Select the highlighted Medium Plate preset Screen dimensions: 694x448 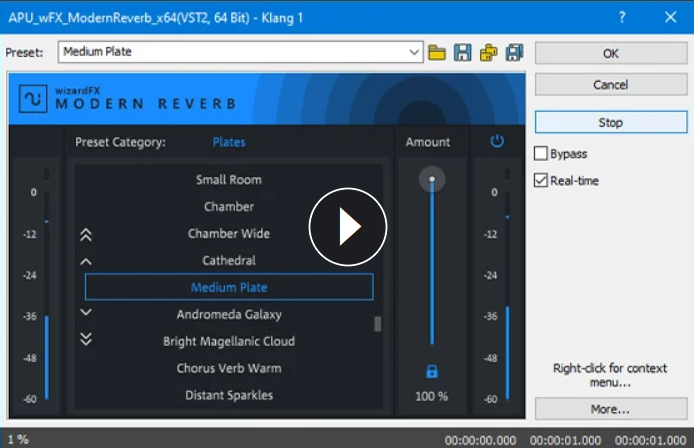[x=229, y=287]
